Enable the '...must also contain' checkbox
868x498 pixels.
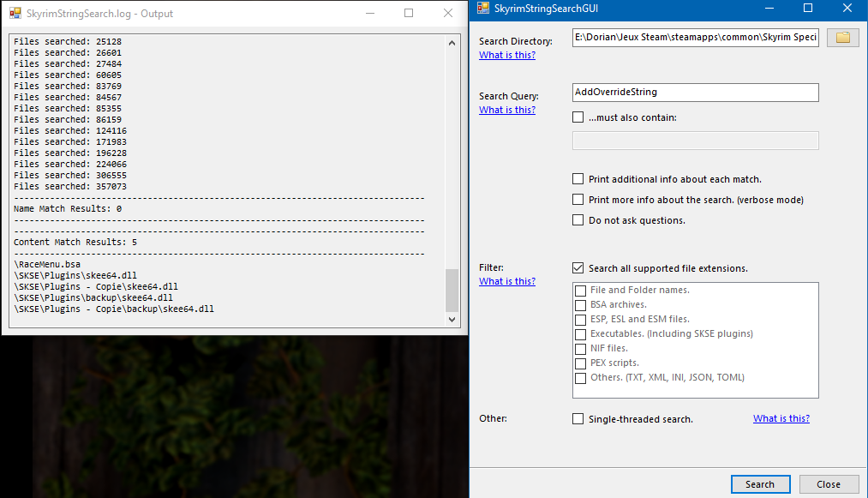pyautogui.click(x=578, y=117)
